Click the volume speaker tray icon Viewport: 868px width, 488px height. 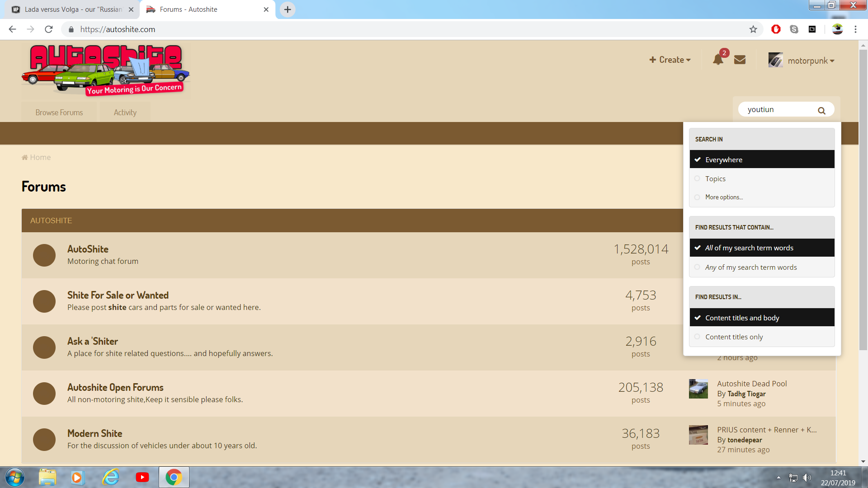click(x=807, y=478)
